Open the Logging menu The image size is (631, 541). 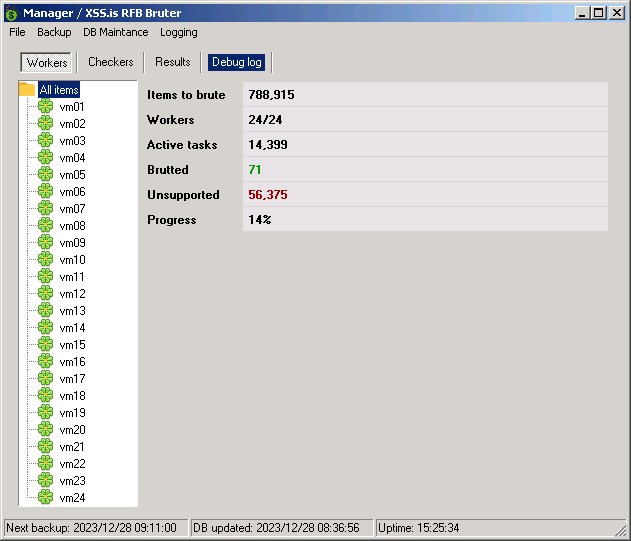coord(179,32)
